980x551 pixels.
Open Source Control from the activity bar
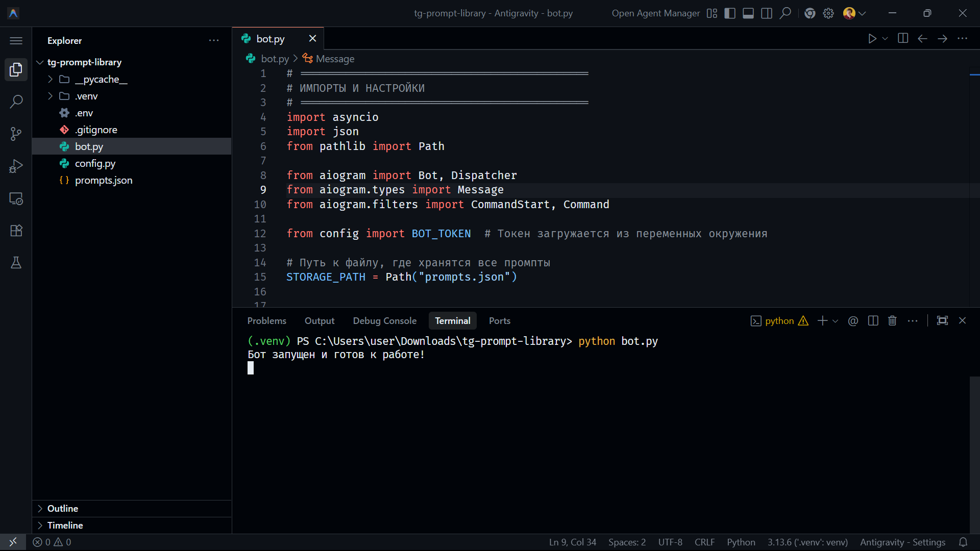point(16,134)
